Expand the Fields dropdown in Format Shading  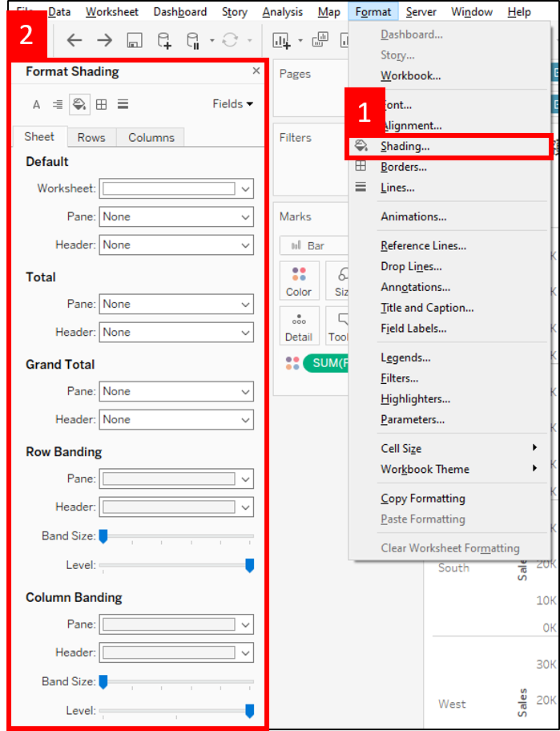pos(233,104)
